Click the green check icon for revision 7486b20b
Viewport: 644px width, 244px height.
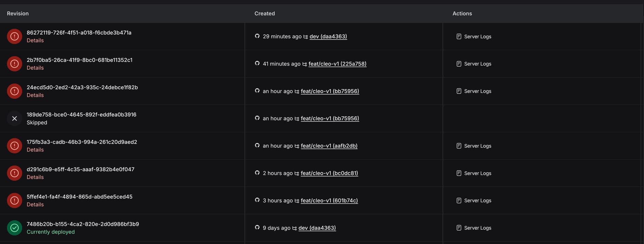pyautogui.click(x=14, y=228)
